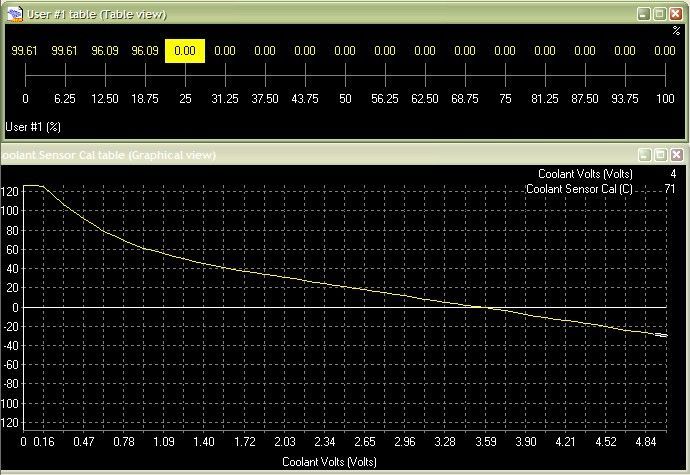
Task: Close the User #1 table window
Action: [x=675, y=15]
